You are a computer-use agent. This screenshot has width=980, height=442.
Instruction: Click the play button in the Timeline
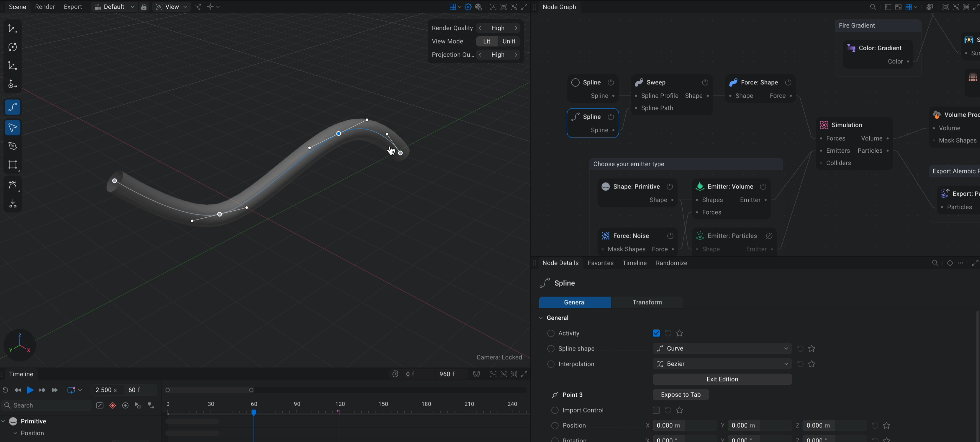[30, 390]
